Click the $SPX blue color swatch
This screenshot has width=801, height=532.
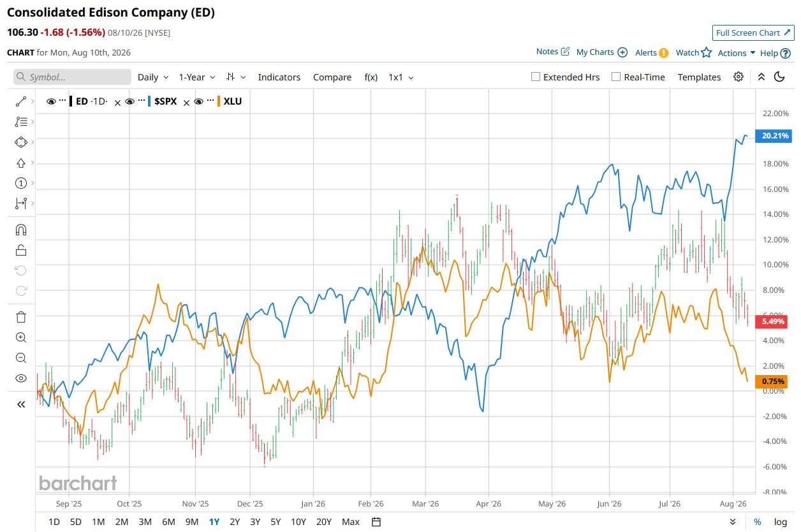pyautogui.click(x=149, y=101)
